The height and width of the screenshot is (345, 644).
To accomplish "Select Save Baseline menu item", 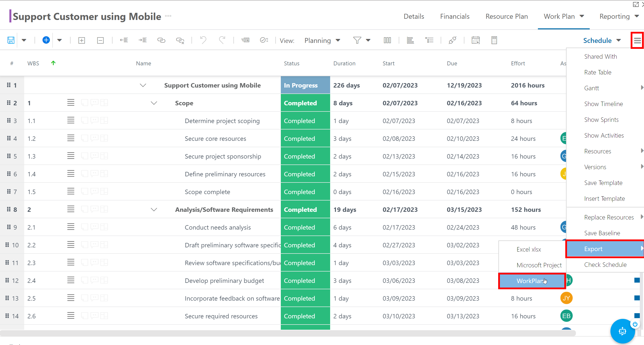I will click(x=605, y=233).
